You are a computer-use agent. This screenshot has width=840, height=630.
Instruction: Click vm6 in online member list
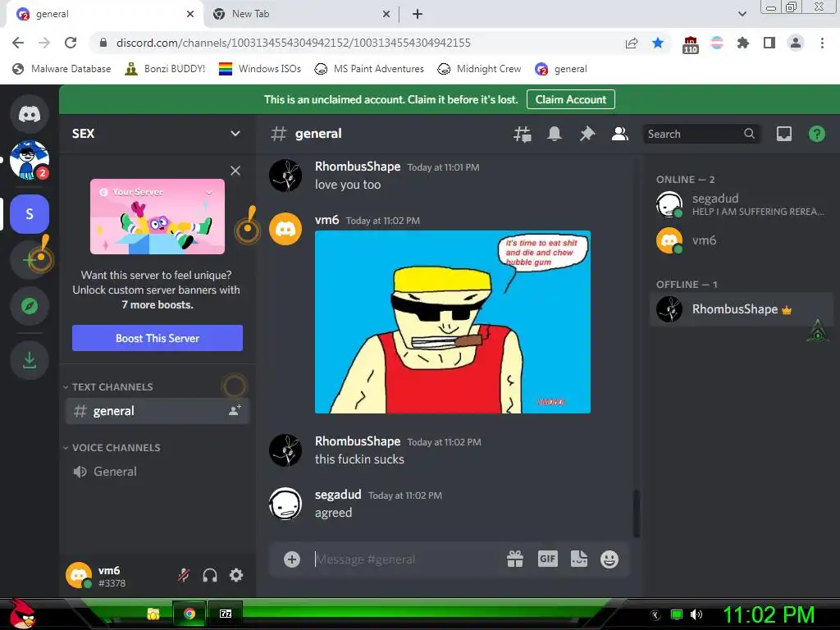(742, 240)
